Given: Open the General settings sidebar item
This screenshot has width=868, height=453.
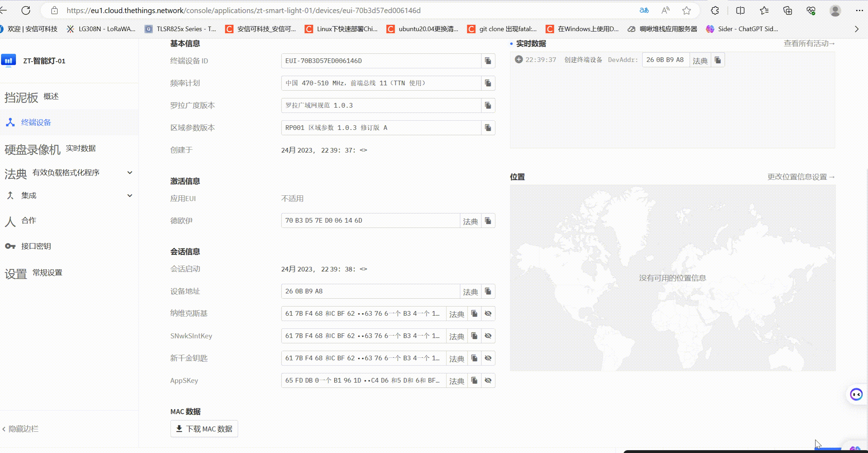Looking at the screenshot, I should click(47, 273).
